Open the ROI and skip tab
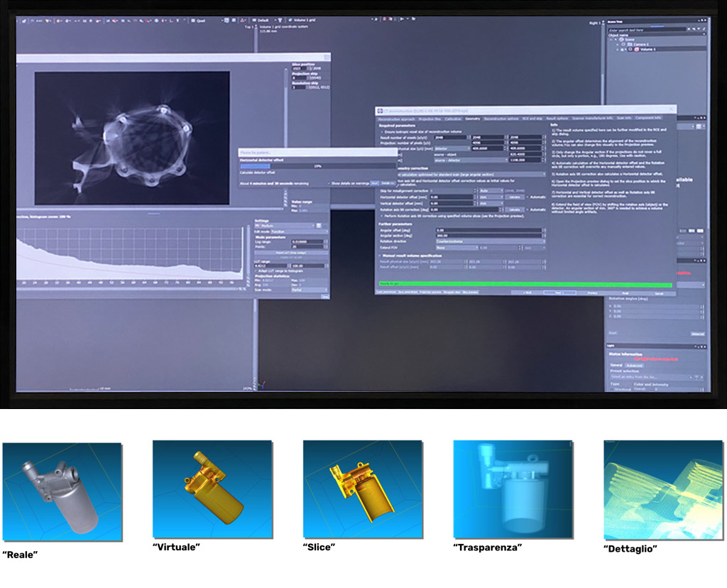 click(532, 119)
